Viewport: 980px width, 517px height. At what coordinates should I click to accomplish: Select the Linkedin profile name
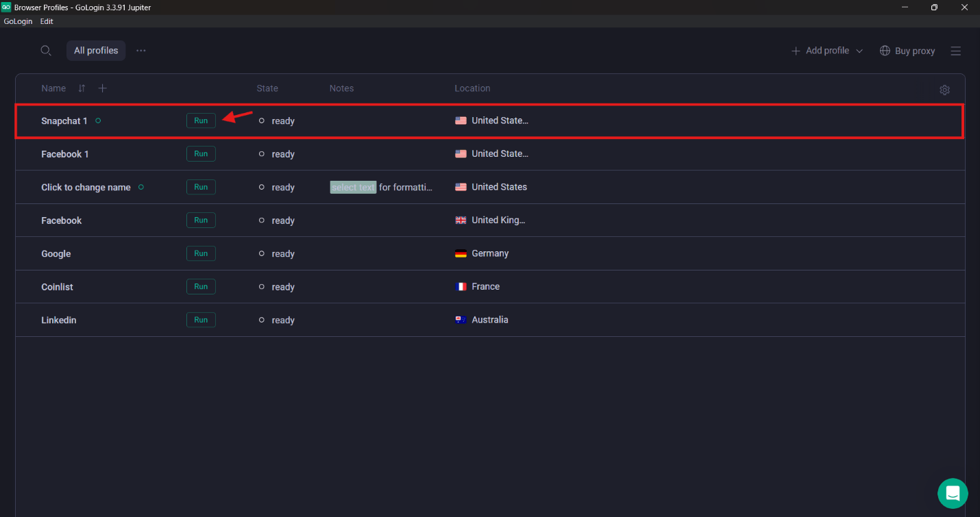(x=59, y=320)
